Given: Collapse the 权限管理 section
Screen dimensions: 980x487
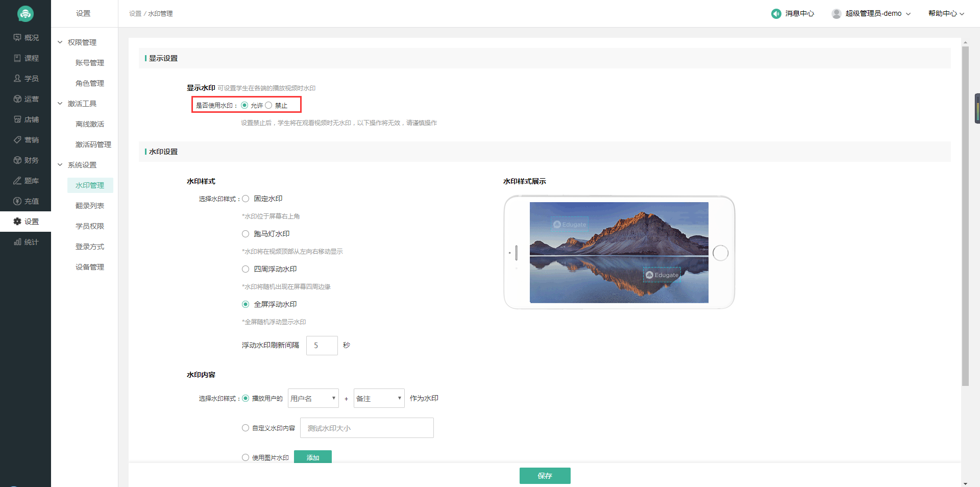Looking at the screenshot, I should tap(60, 42).
